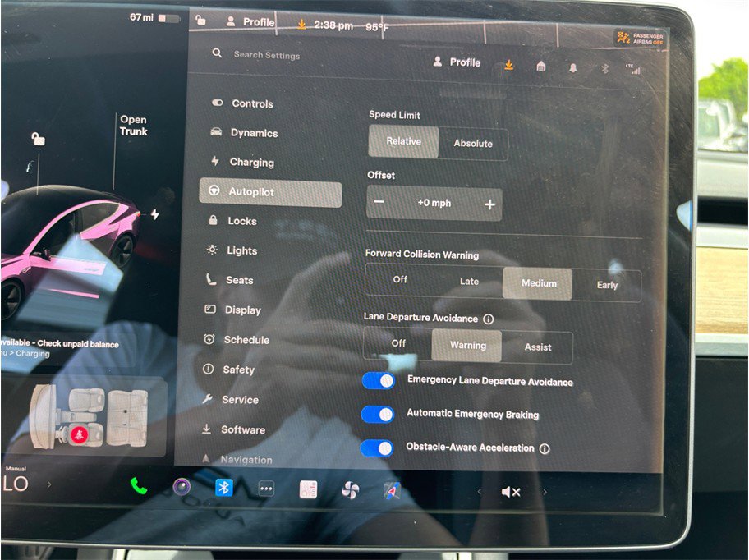This screenshot has height=560, width=749.
Task: Set Forward Collision Warning to Late
Action: coord(469,281)
